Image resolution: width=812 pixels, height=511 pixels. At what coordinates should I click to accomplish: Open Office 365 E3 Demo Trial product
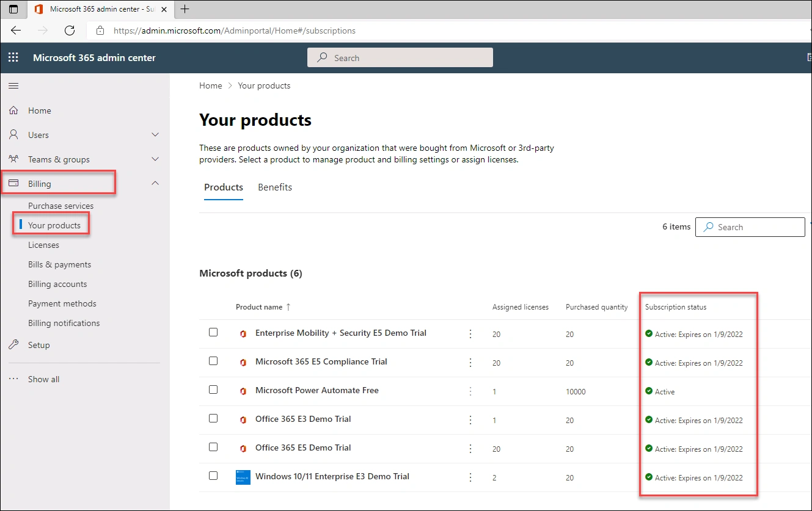(x=303, y=419)
